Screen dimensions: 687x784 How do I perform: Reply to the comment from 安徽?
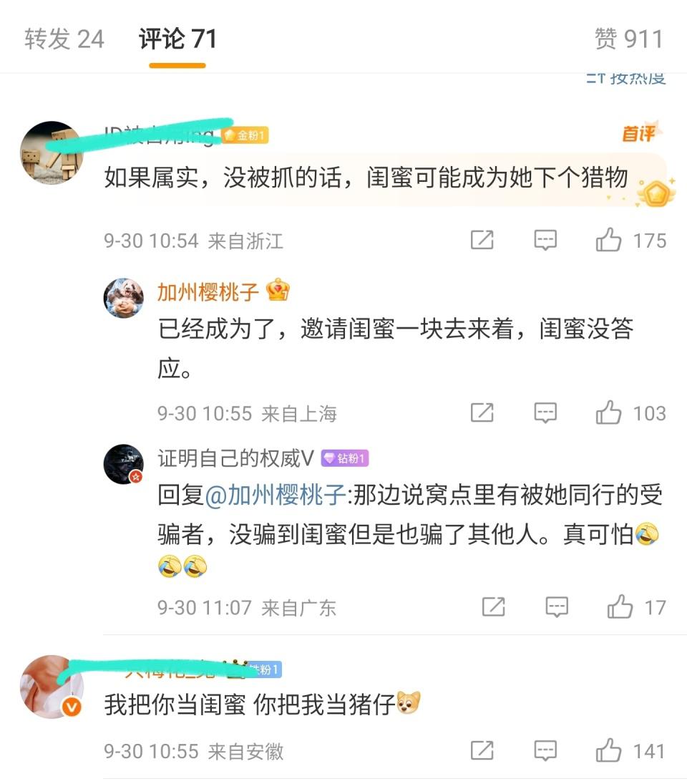pos(545,751)
